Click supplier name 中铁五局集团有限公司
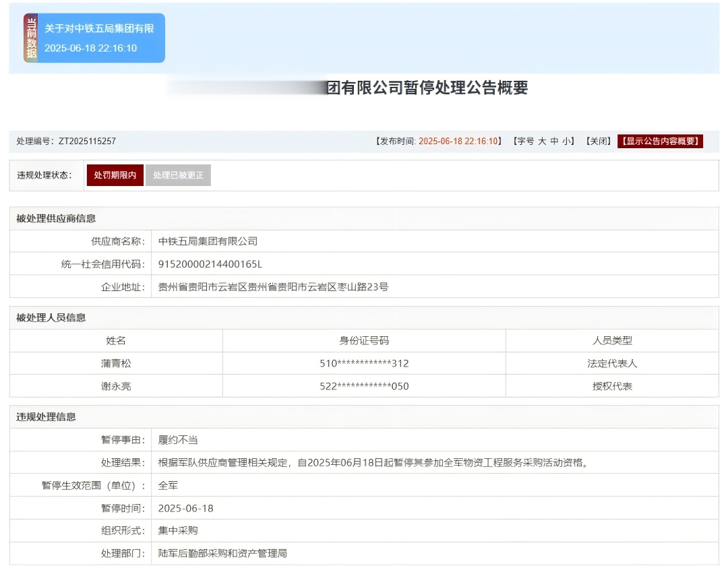 pos(208,241)
